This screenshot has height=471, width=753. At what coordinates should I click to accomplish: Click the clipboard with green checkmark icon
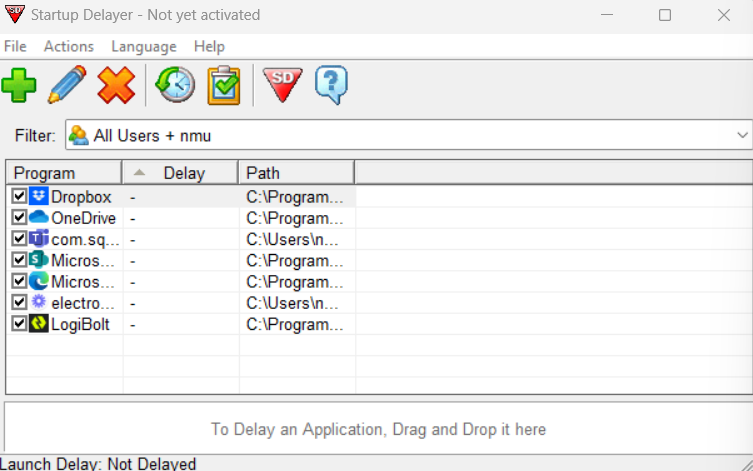[224, 85]
